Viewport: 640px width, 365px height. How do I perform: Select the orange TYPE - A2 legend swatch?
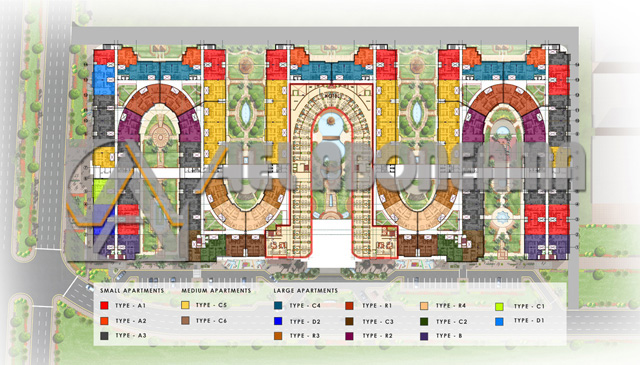pyautogui.click(x=104, y=321)
